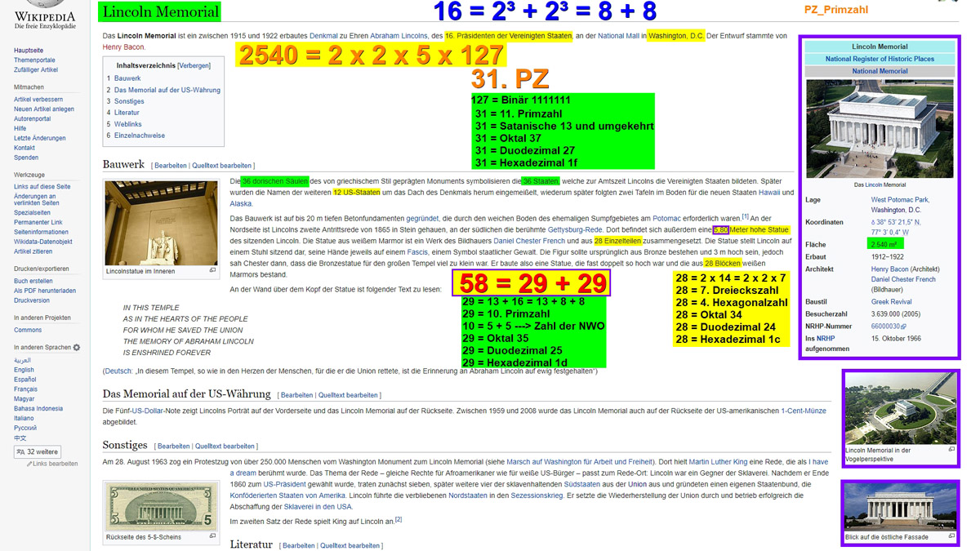Enlarge the Lincolnstatue im Inneren thumbnail icon
Viewport: 980px width, 551px height.
tap(212, 270)
